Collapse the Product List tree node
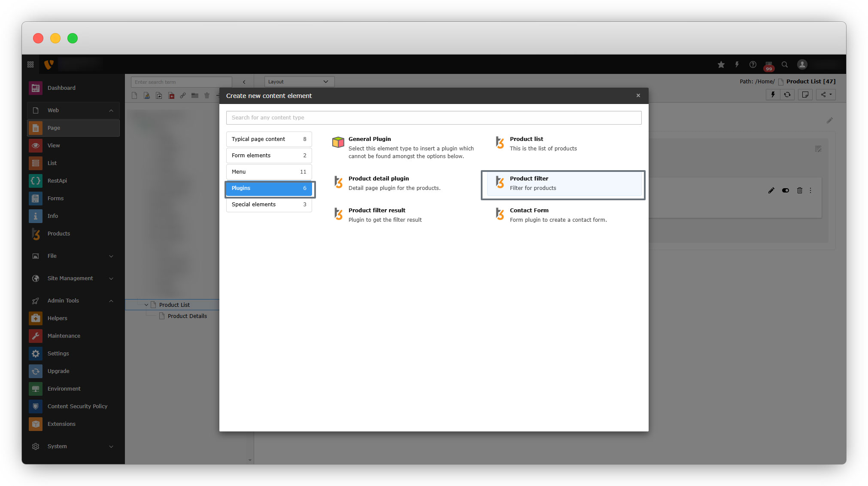 coord(146,305)
